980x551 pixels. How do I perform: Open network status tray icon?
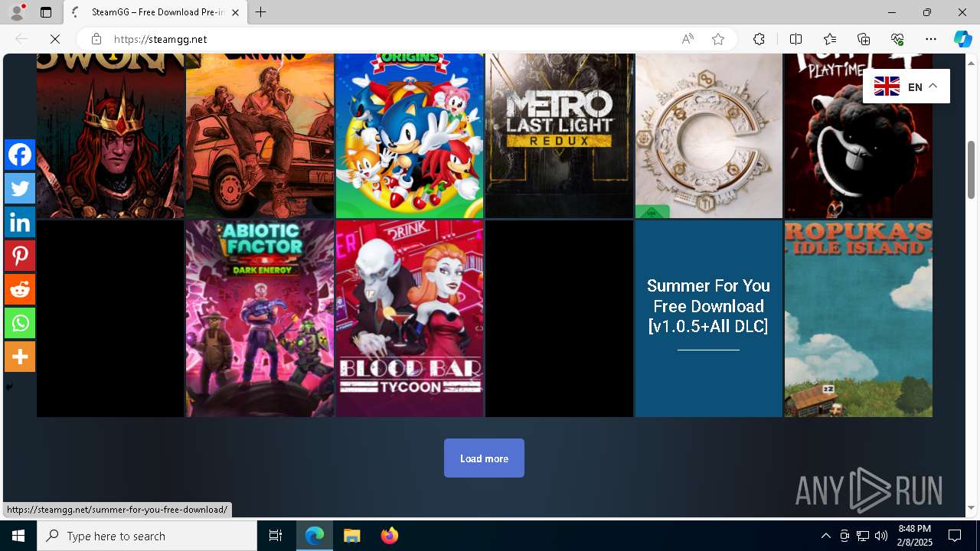click(863, 536)
